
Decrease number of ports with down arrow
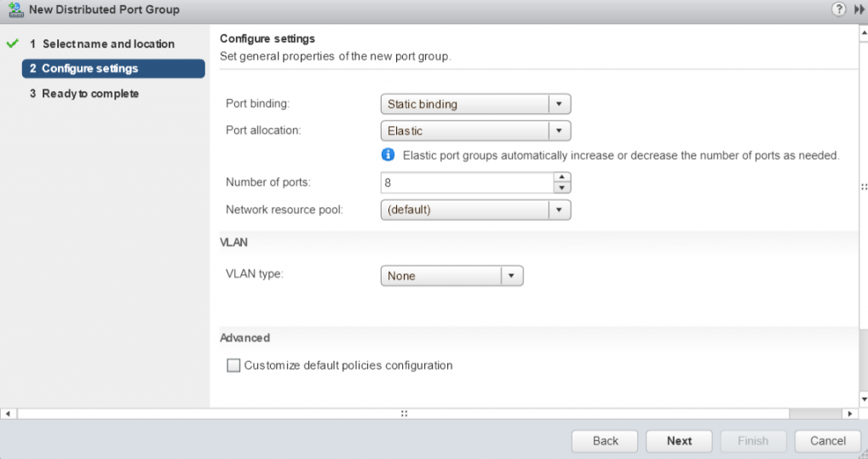(x=561, y=187)
